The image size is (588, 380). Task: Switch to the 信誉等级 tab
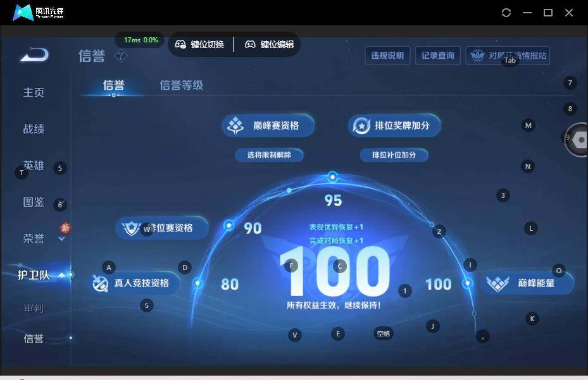[181, 85]
